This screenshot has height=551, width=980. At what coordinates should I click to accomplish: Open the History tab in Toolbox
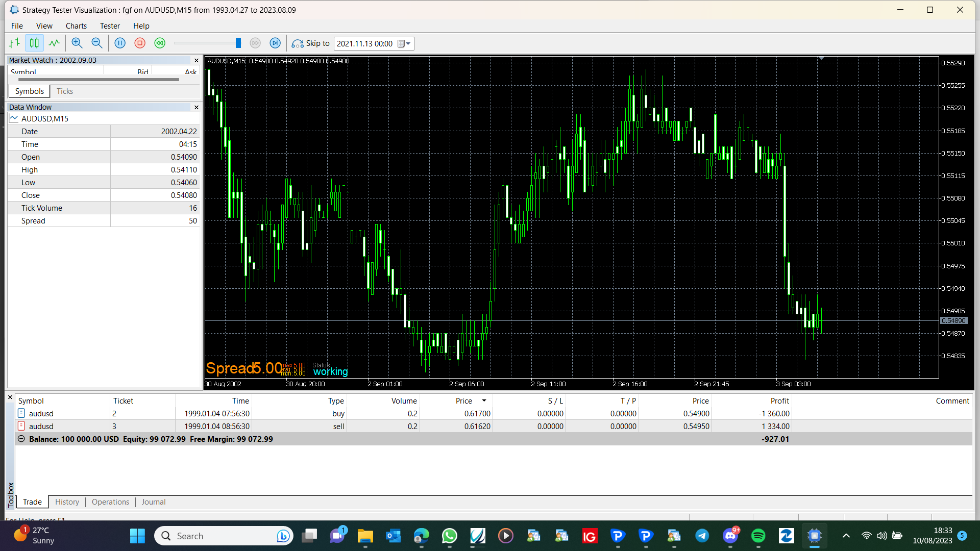coord(67,502)
